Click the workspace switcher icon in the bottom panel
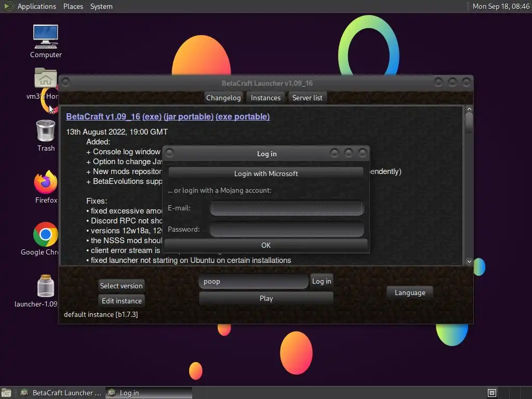532x399 pixels. [x=492, y=393]
